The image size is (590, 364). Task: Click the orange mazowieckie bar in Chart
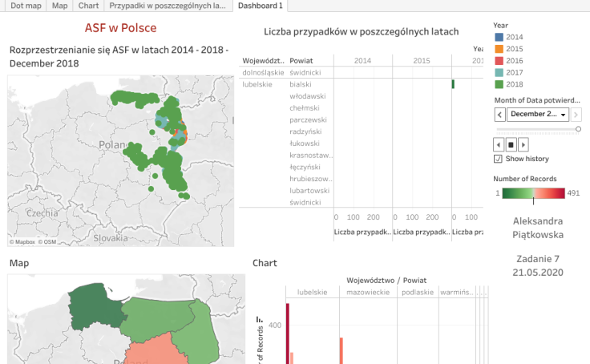coord(341,350)
